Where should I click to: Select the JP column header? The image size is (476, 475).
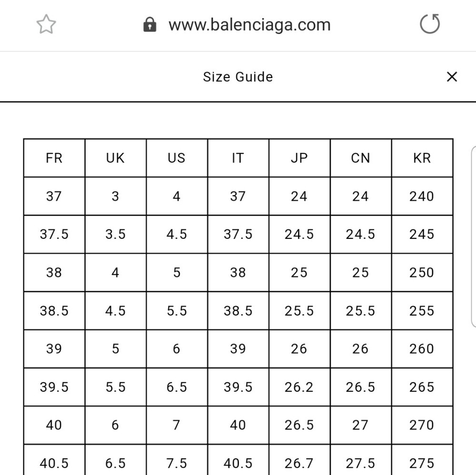299,158
